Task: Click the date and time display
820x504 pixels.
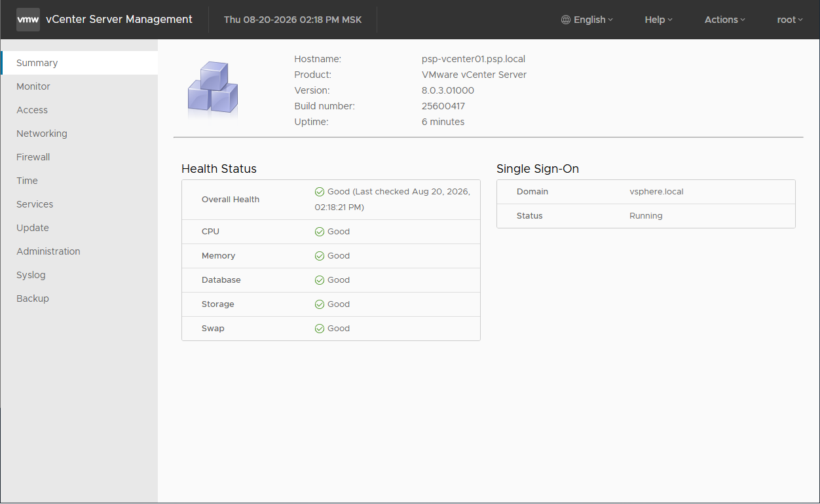Action: 293,20
